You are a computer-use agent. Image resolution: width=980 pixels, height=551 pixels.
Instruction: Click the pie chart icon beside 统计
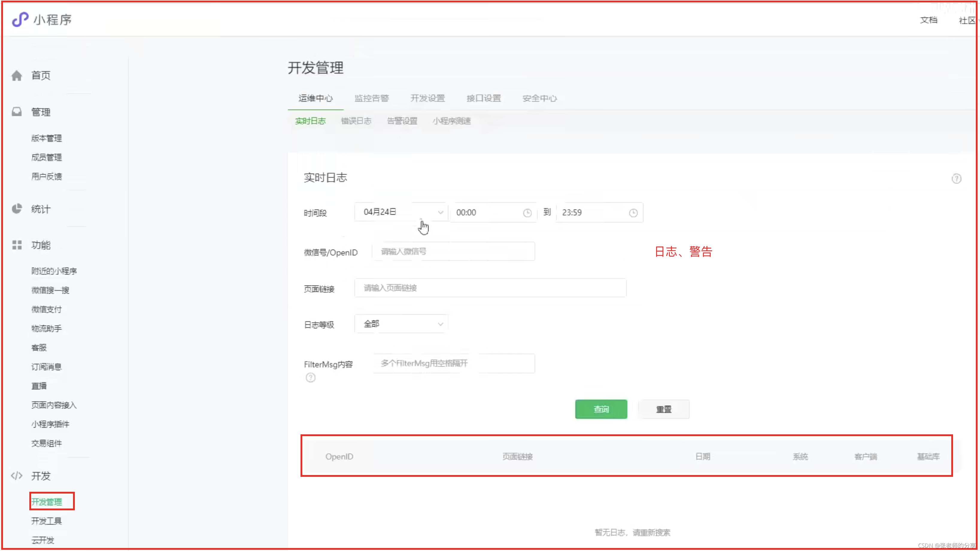tap(17, 209)
